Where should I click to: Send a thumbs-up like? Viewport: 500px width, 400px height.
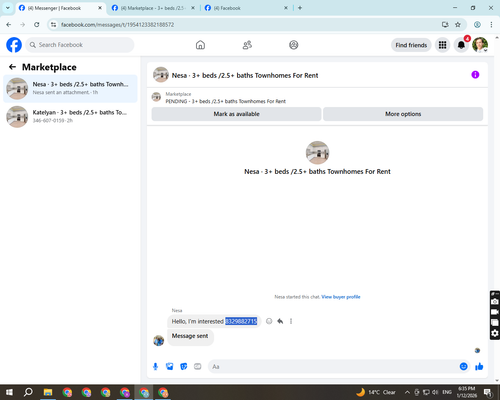pyautogui.click(x=479, y=367)
